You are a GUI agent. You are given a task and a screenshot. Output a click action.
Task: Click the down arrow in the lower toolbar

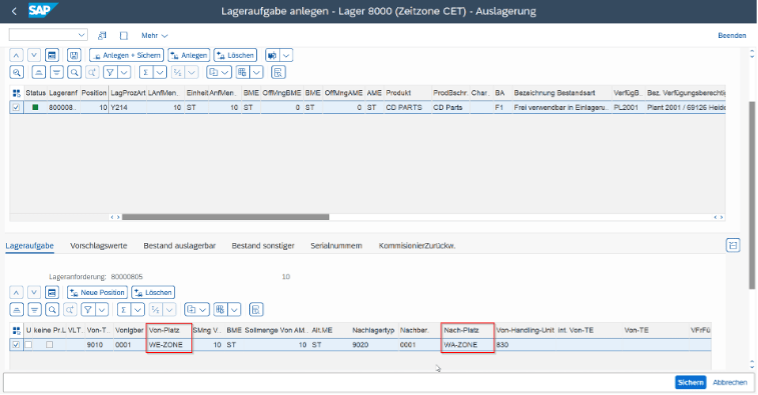[x=34, y=293]
